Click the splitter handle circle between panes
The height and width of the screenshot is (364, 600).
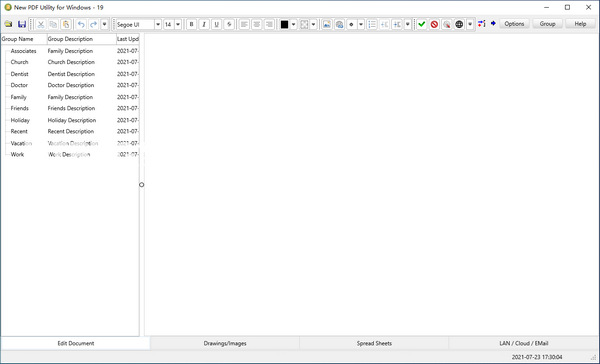coord(142,185)
